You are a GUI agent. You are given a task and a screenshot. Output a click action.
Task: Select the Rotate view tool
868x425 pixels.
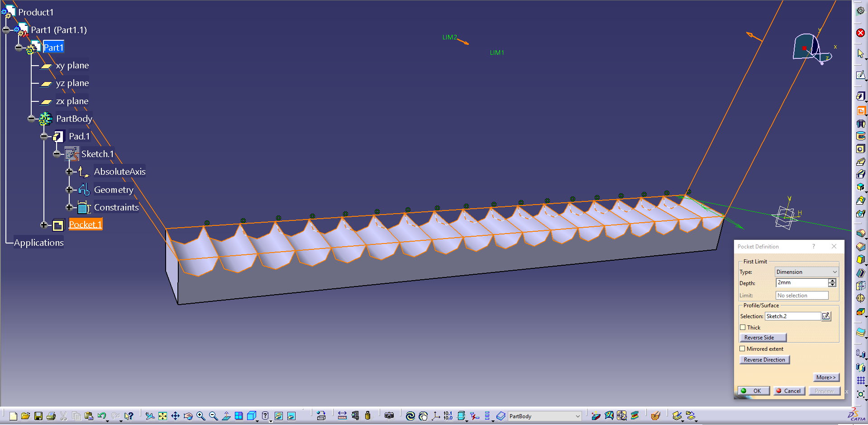point(188,416)
